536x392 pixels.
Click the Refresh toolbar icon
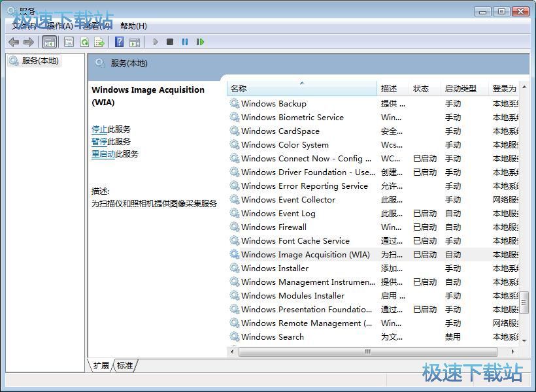click(84, 42)
